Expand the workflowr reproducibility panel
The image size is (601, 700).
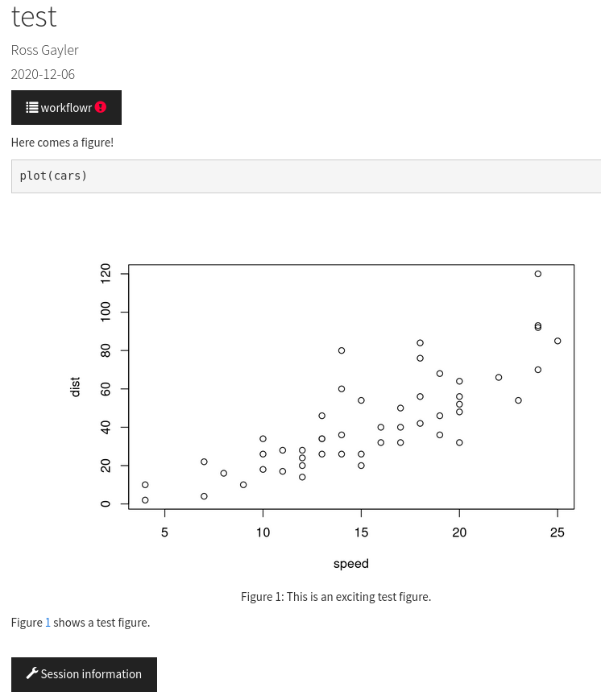click(66, 107)
